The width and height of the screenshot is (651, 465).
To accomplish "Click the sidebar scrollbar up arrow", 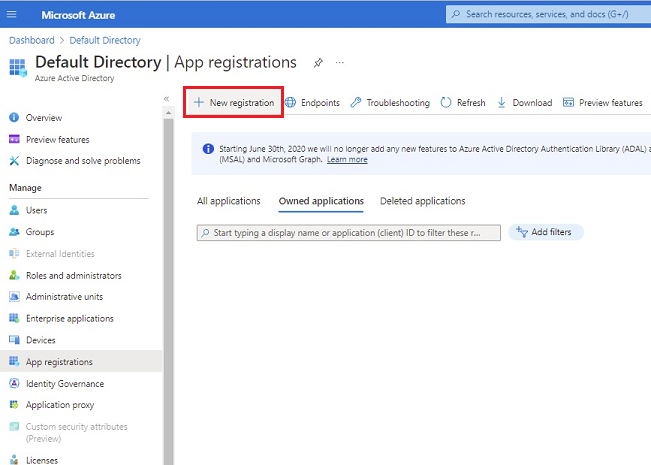I will click(168, 113).
